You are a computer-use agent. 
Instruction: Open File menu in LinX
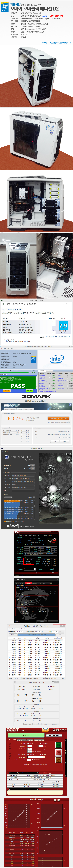(x=10, y=629)
